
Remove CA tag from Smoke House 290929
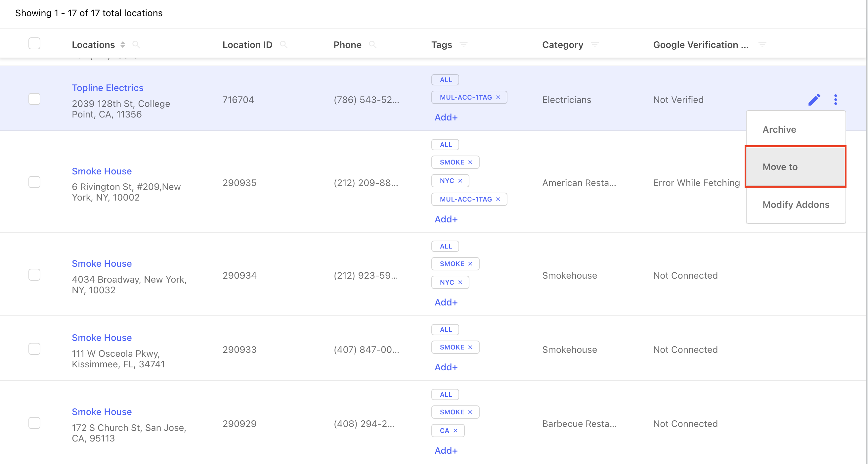(x=456, y=431)
